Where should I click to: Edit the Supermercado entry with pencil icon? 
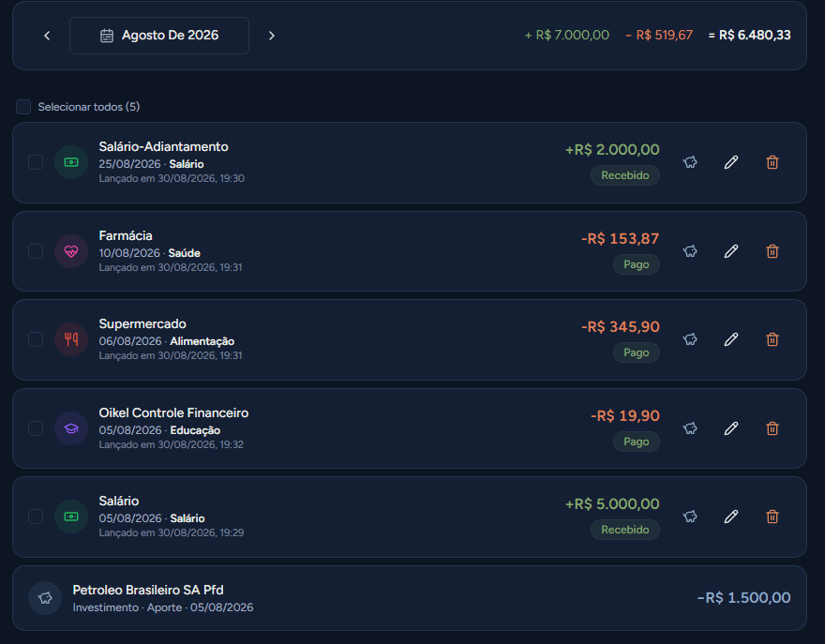pyautogui.click(x=731, y=339)
